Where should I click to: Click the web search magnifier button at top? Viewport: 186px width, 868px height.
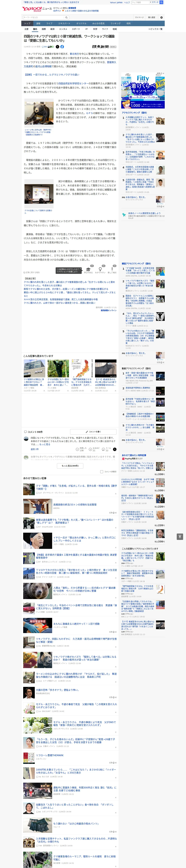pos(161,2)
